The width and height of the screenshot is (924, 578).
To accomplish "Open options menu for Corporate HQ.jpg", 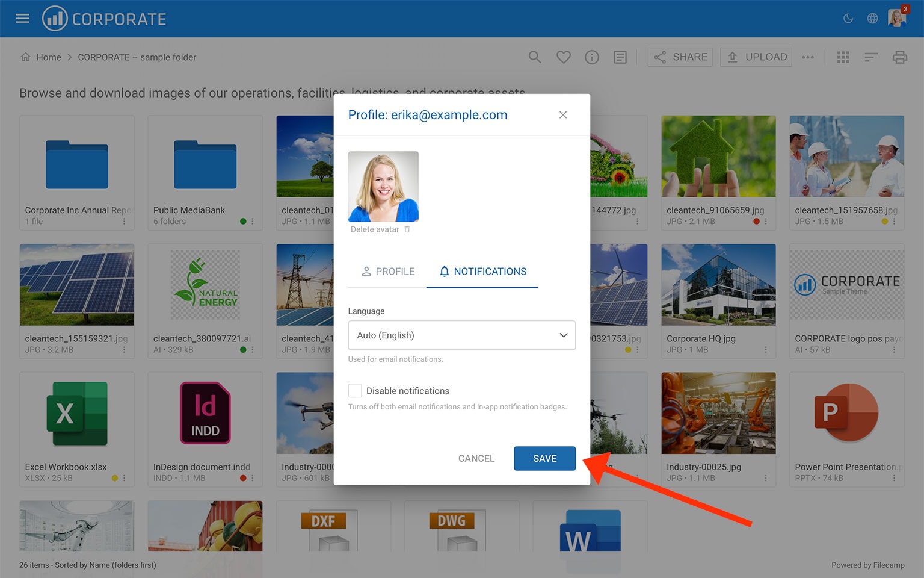I will 765,350.
